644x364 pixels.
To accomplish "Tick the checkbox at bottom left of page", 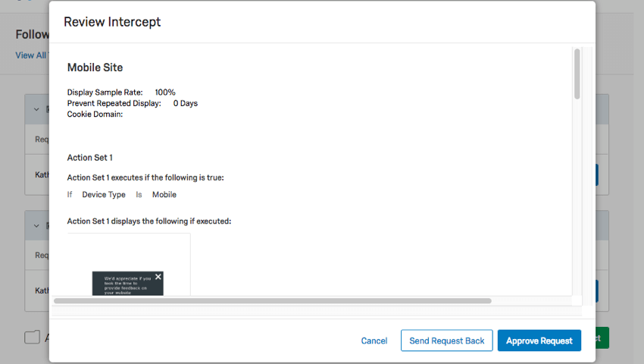I will (32, 337).
